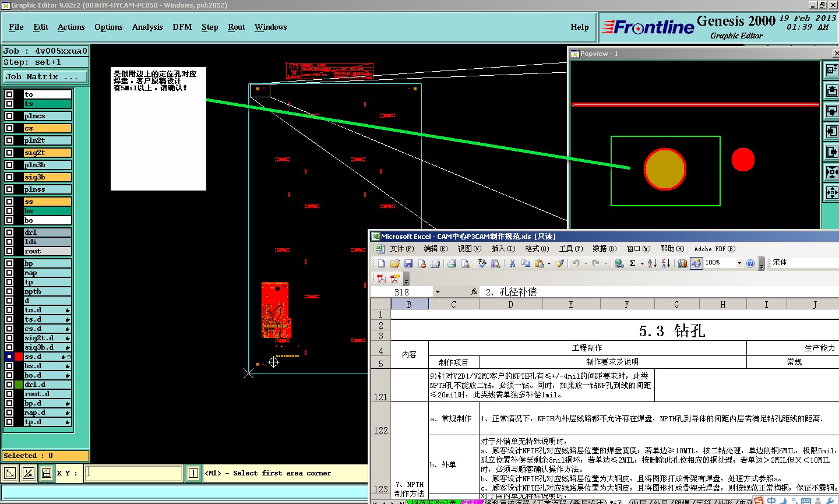Click the exclamation mark icon
839x504 pixels.
193,473
